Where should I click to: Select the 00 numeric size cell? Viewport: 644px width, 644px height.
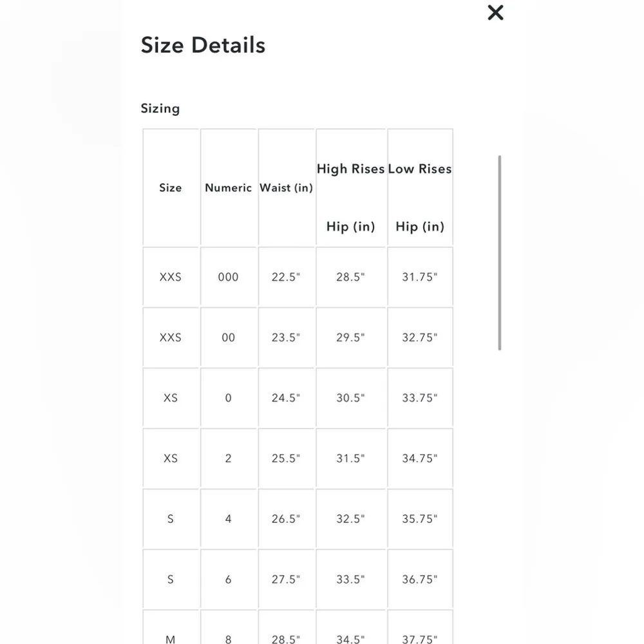(228, 337)
